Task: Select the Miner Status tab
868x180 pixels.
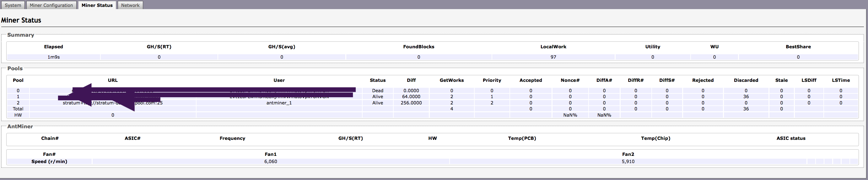Action: [97, 5]
